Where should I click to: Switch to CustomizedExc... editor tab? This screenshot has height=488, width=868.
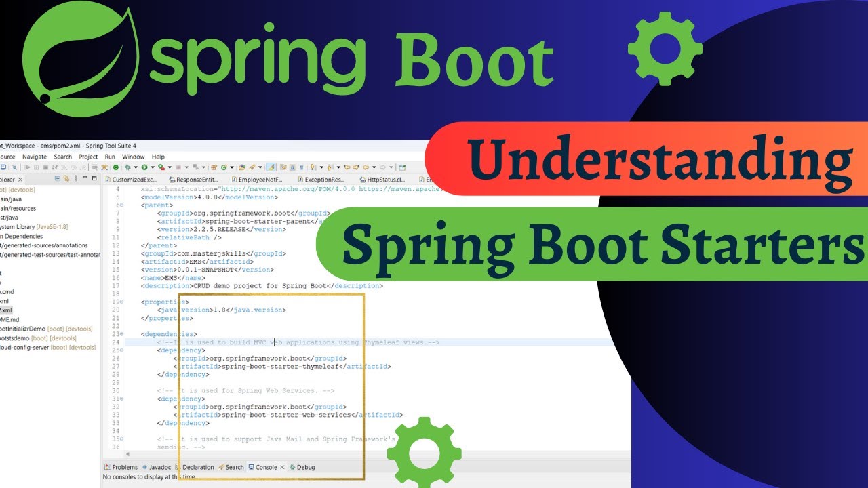pos(132,180)
